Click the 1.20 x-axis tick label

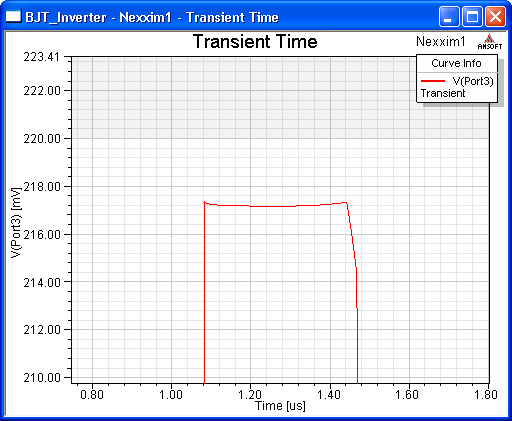250,395
